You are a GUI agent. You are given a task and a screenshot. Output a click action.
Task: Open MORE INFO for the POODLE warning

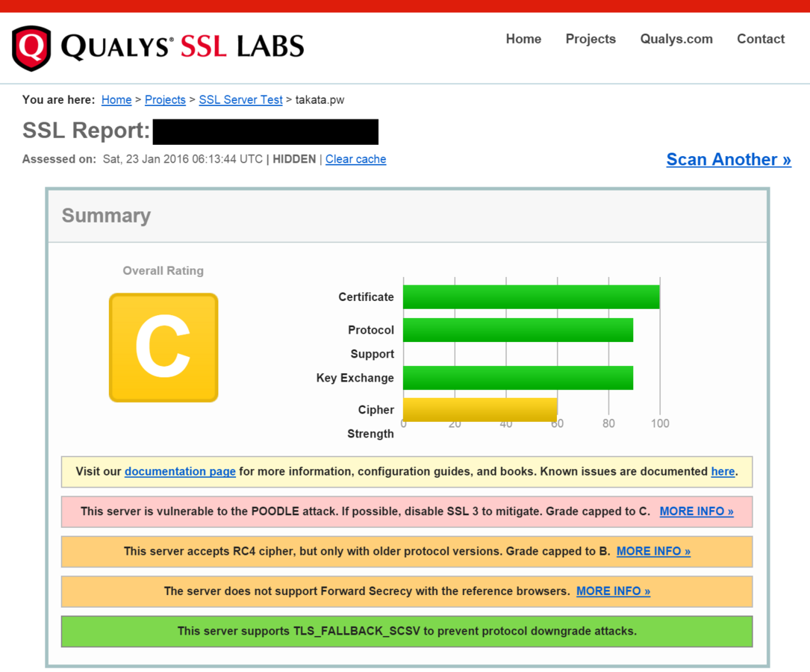[697, 511]
